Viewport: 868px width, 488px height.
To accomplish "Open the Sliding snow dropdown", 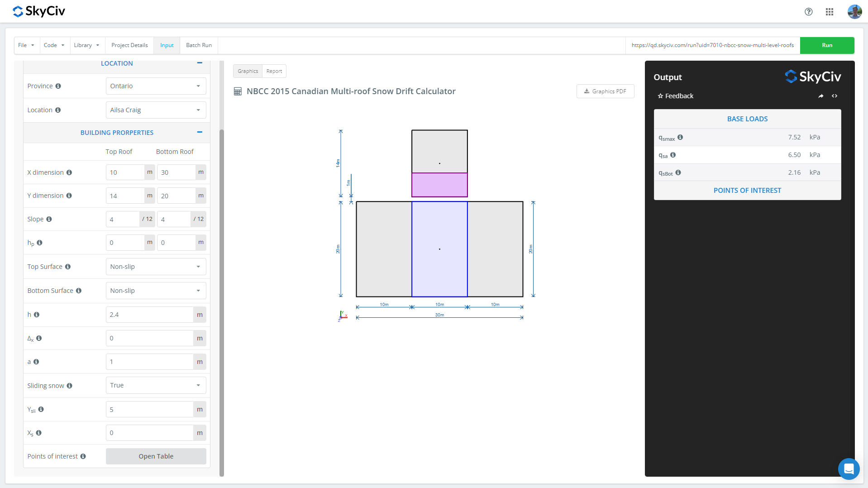I will coord(156,385).
